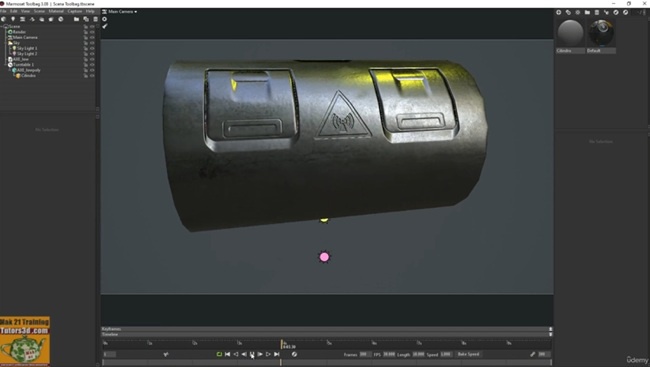Viewport: 650px width, 367px height.
Task: Select the Sky item in outliner
Action: coord(16,43)
